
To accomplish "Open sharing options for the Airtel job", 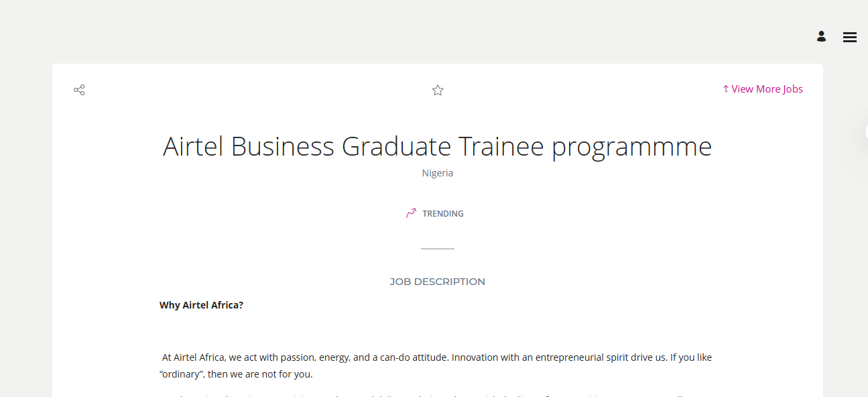I will coord(78,89).
